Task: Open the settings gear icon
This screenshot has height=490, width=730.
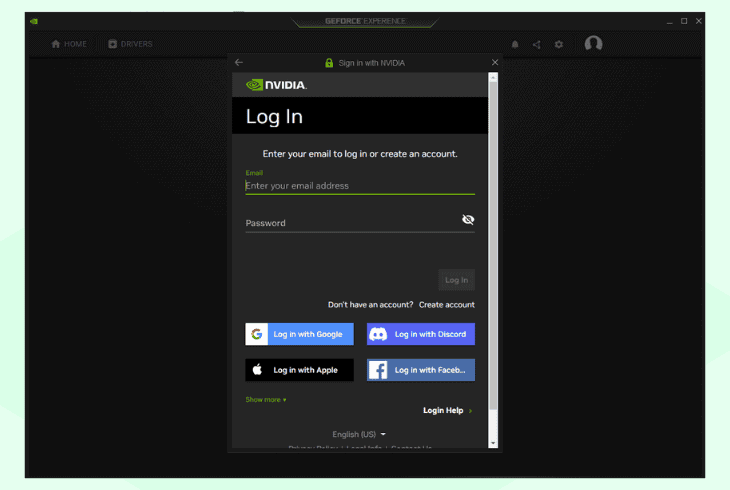Action: coord(559,44)
